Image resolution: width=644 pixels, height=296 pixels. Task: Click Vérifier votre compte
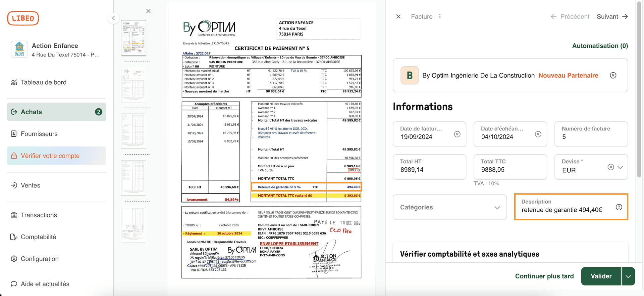point(56,156)
